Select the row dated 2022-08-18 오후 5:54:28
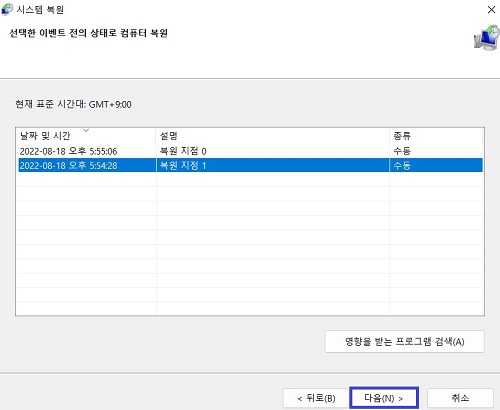 (250, 165)
